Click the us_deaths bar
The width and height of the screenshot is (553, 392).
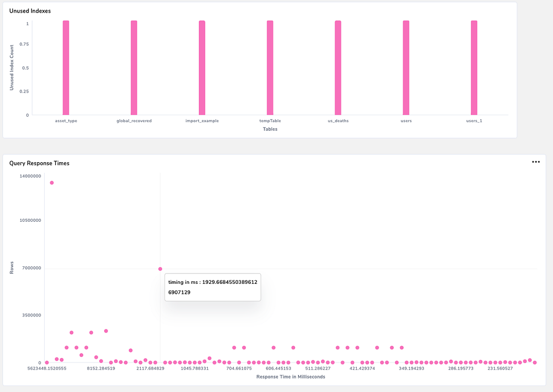tap(338, 68)
